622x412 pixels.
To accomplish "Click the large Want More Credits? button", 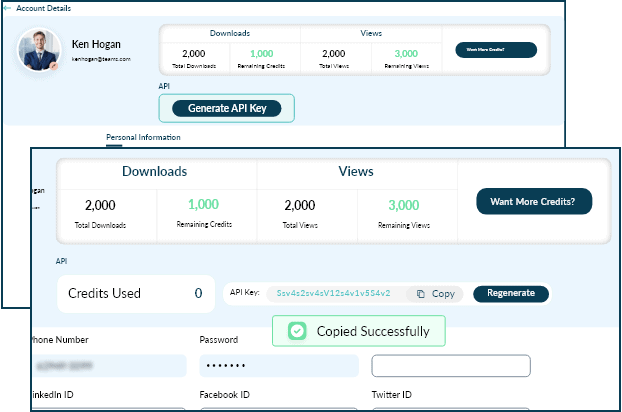I will pos(534,201).
